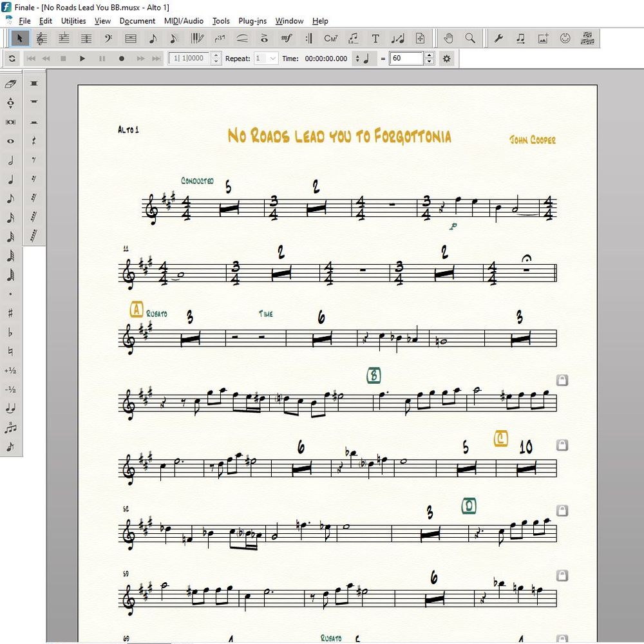Toggle the playback loop button
Image resolution: width=644 pixels, height=644 pixels.
coord(12,59)
